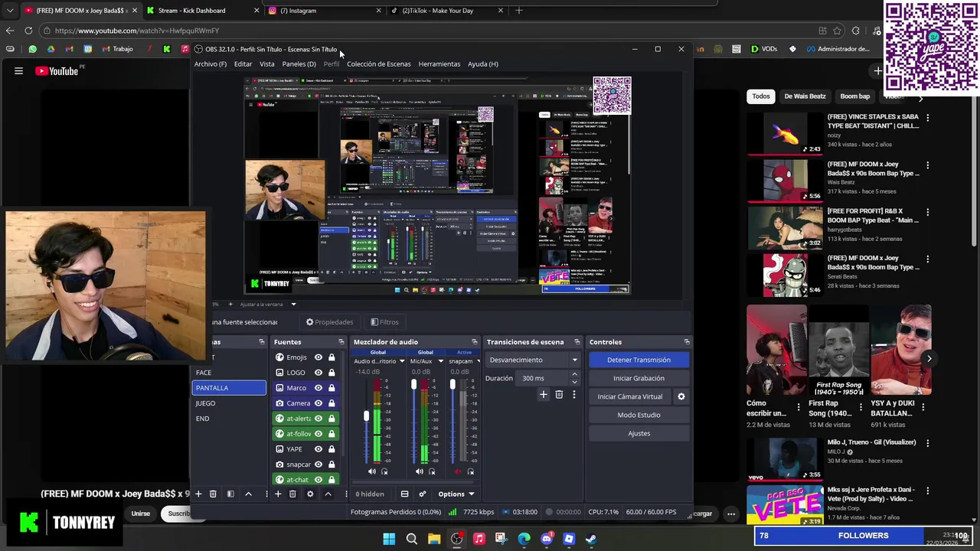The image size is (980, 551).
Task: Open scene filters icon in scenes toolbar
Action: (x=230, y=494)
